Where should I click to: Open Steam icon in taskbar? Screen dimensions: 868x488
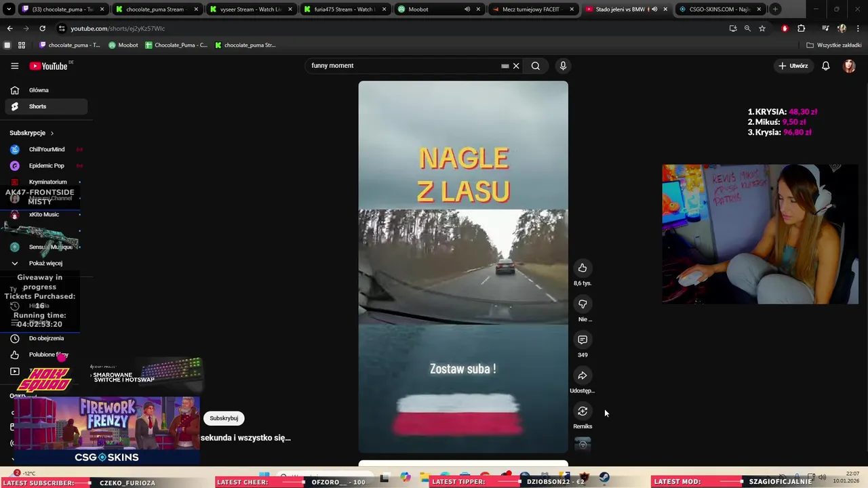(x=604, y=477)
